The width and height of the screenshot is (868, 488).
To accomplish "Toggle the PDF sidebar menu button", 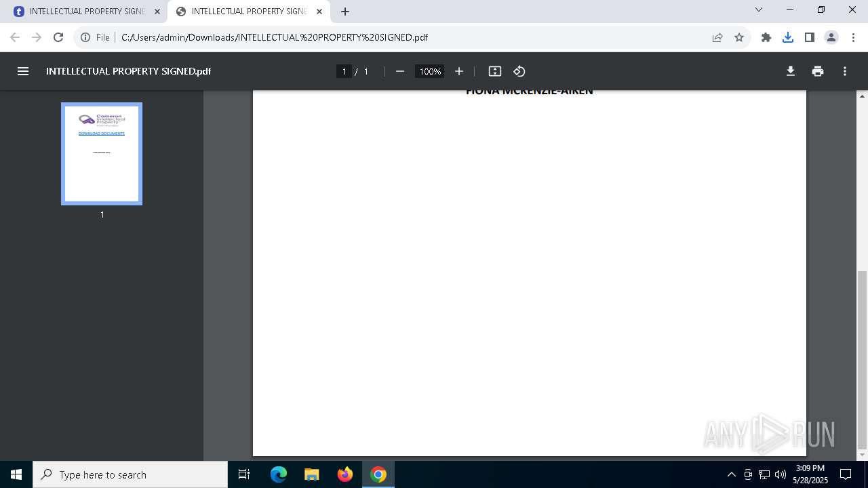I will pyautogui.click(x=23, y=71).
